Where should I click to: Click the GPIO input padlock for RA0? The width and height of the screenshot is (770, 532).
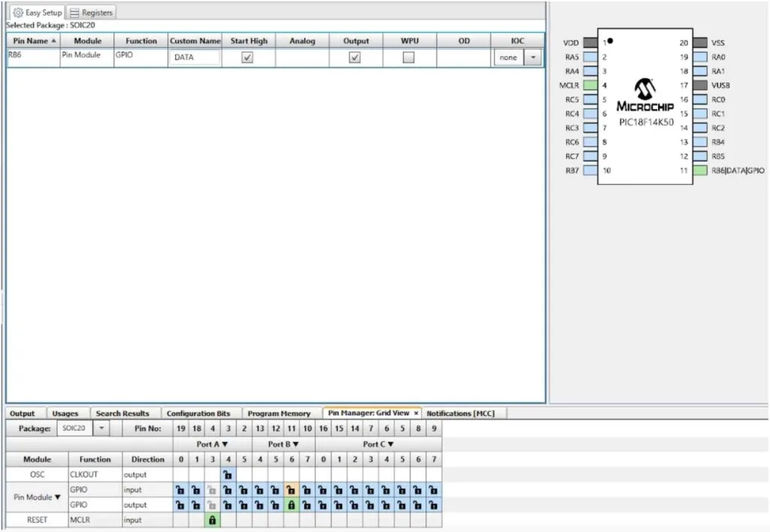[x=180, y=491]
